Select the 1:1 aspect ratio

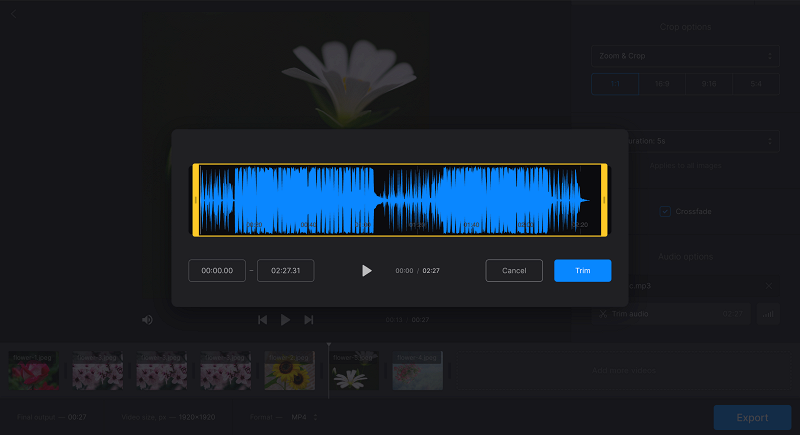[x=615, y=84]
